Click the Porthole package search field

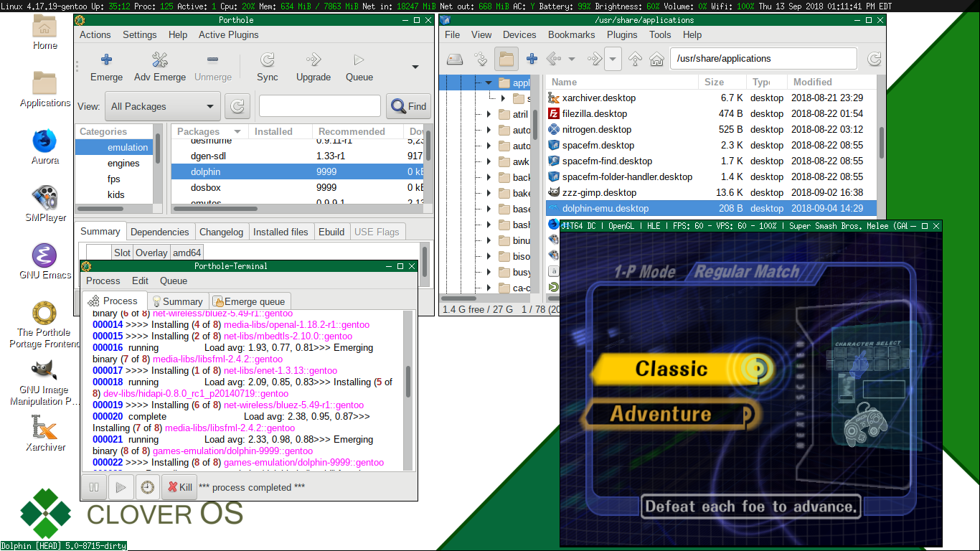320,106
